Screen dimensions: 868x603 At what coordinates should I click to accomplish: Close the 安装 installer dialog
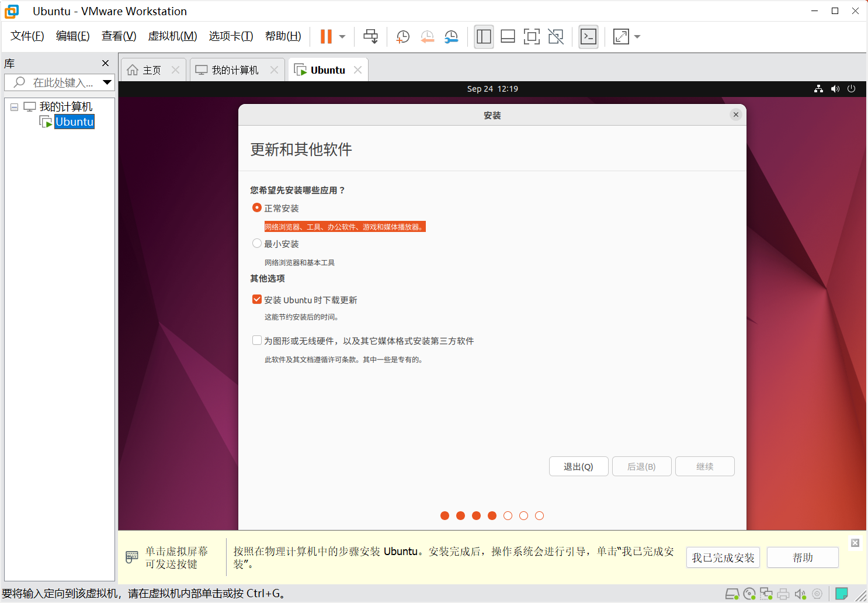coord(736,115)
